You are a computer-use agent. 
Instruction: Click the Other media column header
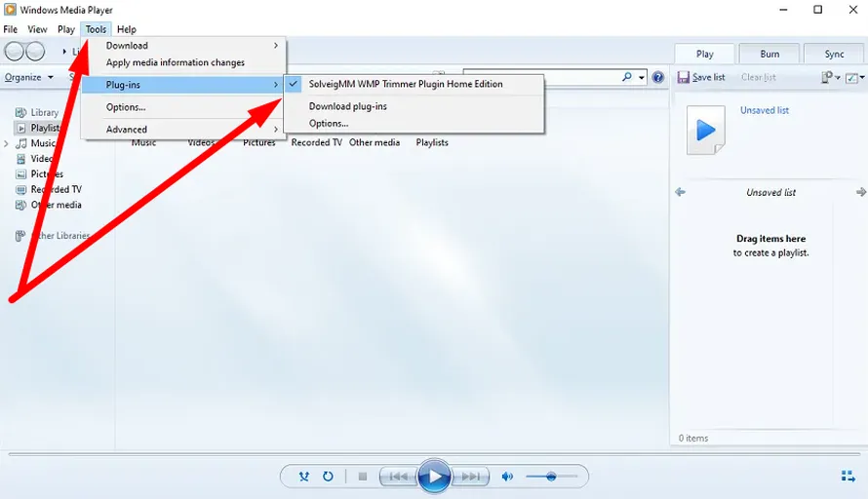pyautogui.click(x=375, y=142)
